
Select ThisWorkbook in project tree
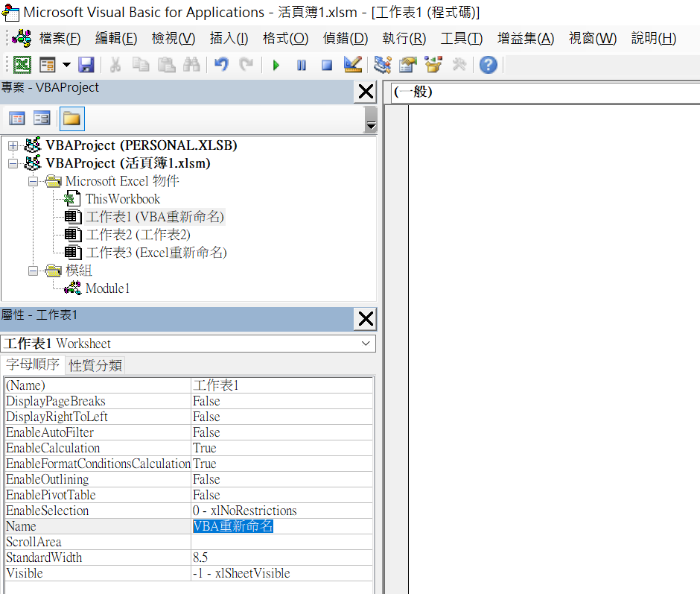[x=123, y=199]
